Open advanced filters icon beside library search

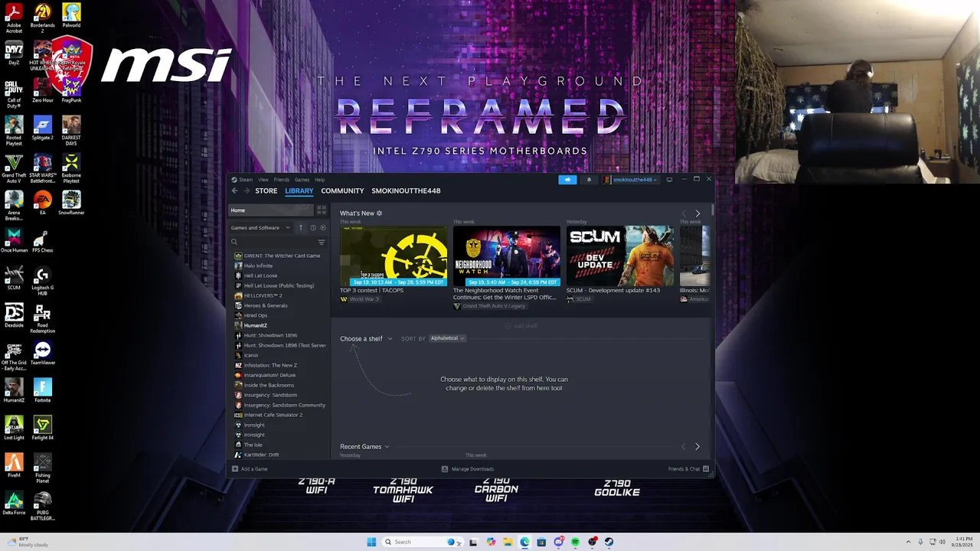coord(322,242)
